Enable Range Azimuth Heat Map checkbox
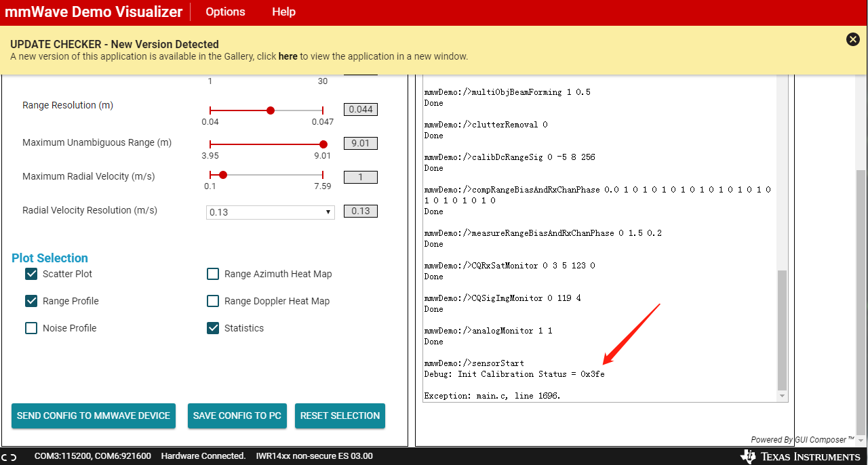The image size is (868, 465). click(213, 274)
